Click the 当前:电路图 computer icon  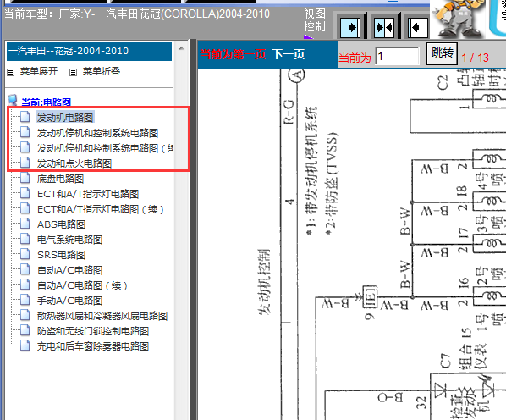(13, 101)
